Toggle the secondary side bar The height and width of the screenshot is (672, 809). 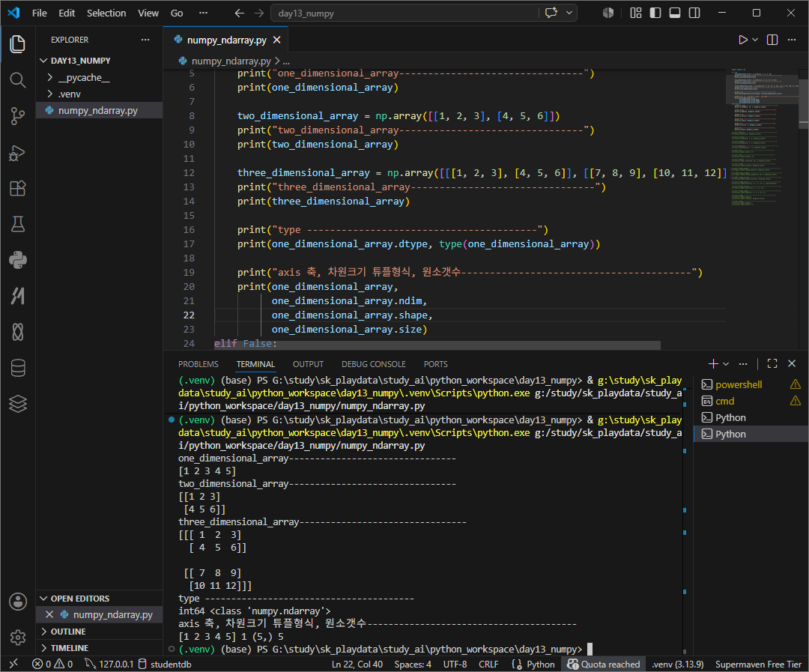694,13
